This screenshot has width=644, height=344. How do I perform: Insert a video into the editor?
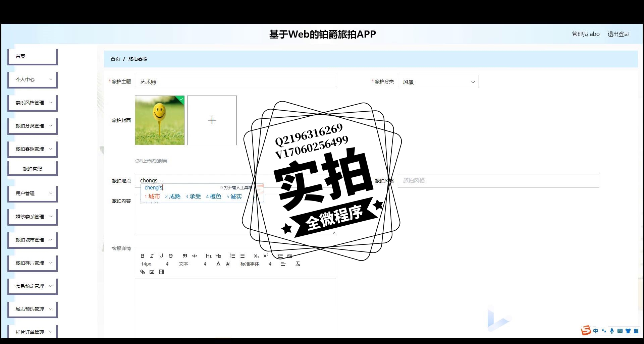click(161, 272)
